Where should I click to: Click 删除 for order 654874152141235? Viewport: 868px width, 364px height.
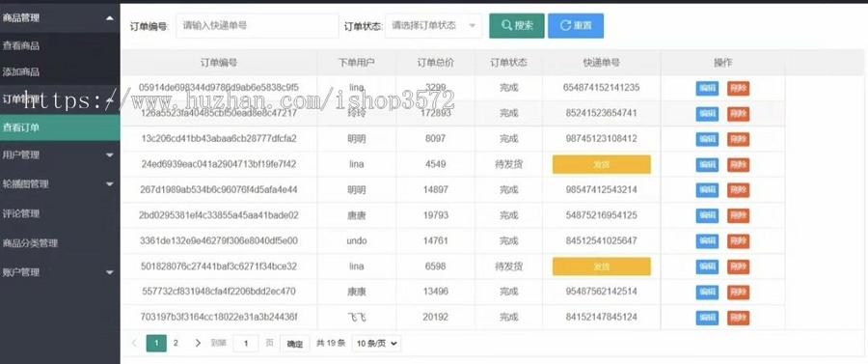(738, 88)
